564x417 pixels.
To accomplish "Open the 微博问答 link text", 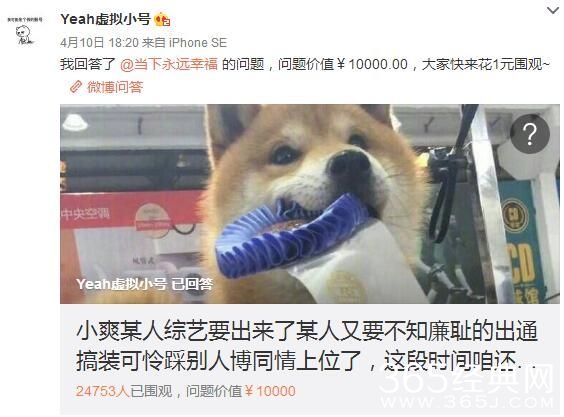I will 115,87.
